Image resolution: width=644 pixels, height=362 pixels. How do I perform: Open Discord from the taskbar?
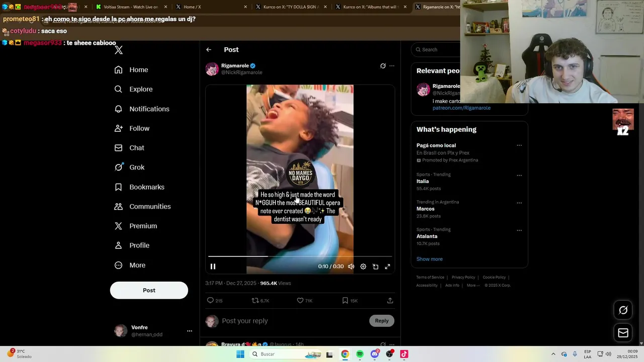pos(374,354)
